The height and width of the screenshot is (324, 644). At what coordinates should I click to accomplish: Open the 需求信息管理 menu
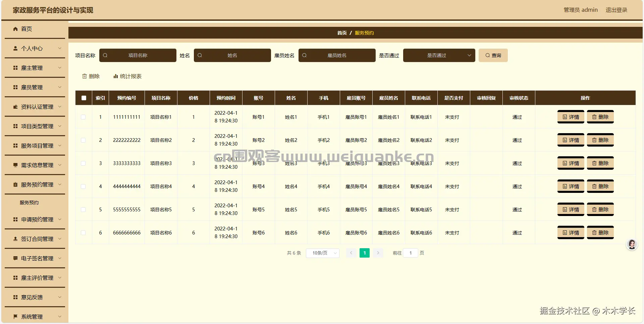click(x=35, y=165)
